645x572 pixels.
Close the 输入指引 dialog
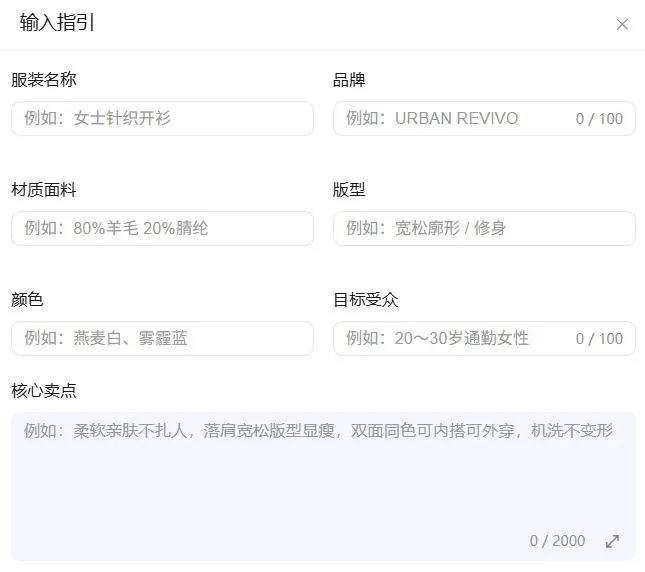(x=622, y=25)
